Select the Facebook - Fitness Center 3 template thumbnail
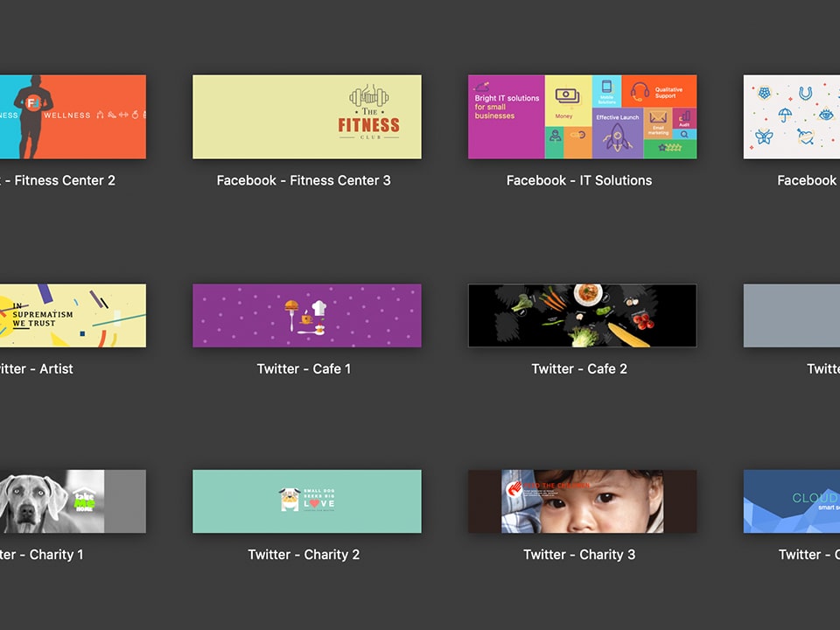The height and width of the screenshot is (630, 840). [x=307, y=116]
